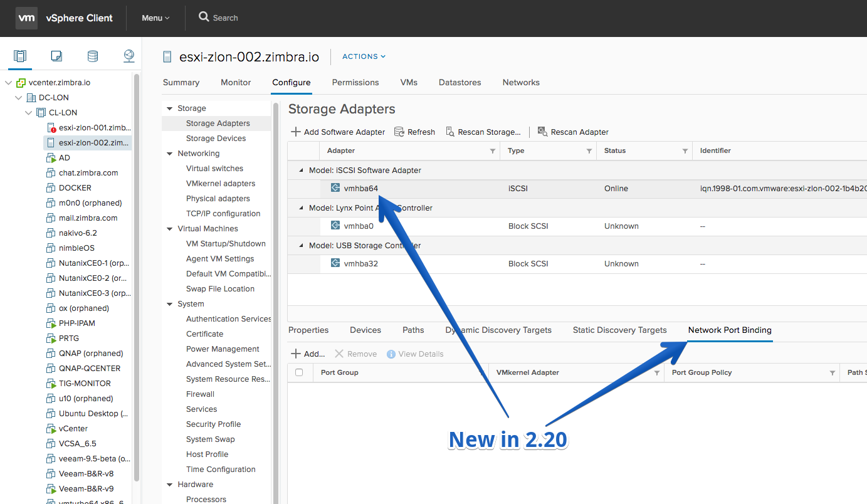Screen dimensions: 867x504
Task: Open the VMkernel Adapter column filter icon
Action: [x=657, y=373]
